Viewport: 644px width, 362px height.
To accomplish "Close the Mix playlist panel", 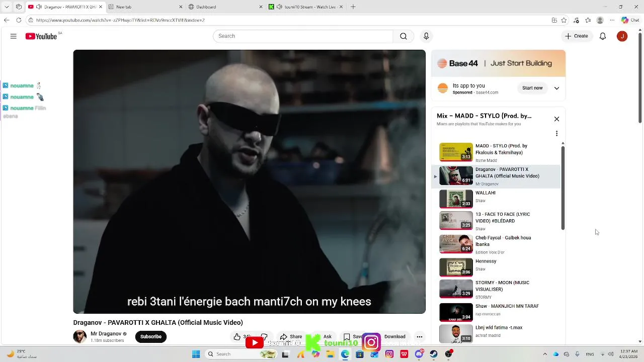I will pyautogui.click(x=556, y=119).
